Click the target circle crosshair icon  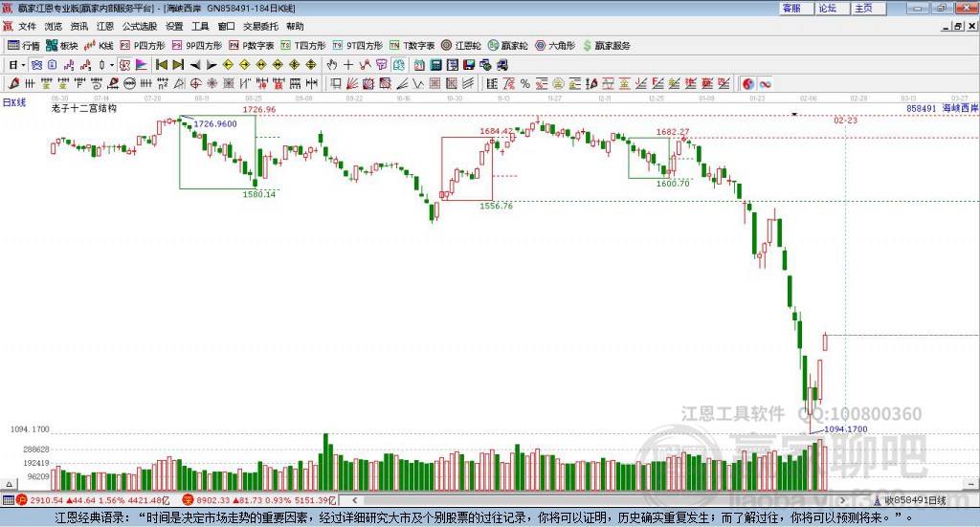click(x=195, y=83)
